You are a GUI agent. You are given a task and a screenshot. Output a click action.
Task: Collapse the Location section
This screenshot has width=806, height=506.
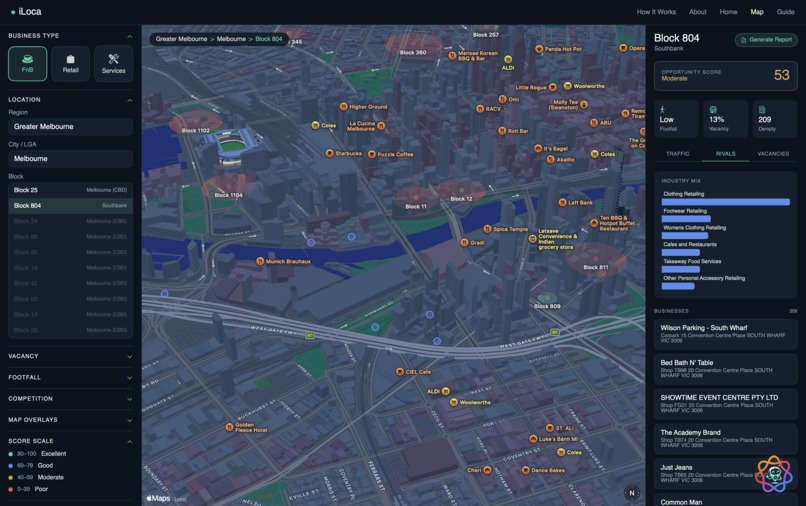[x=130, y=100]
